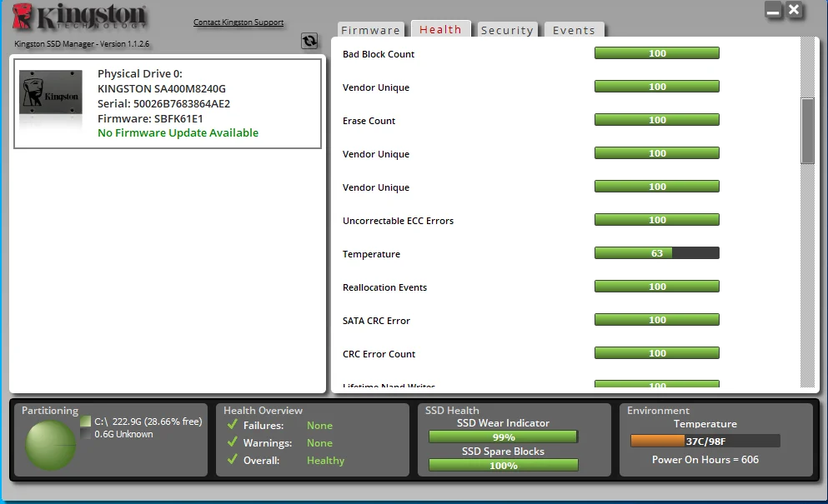Click the Warnings green checkmark icon
The width and height of the screenshot is (828, 504).
click(x=232, y=442)
